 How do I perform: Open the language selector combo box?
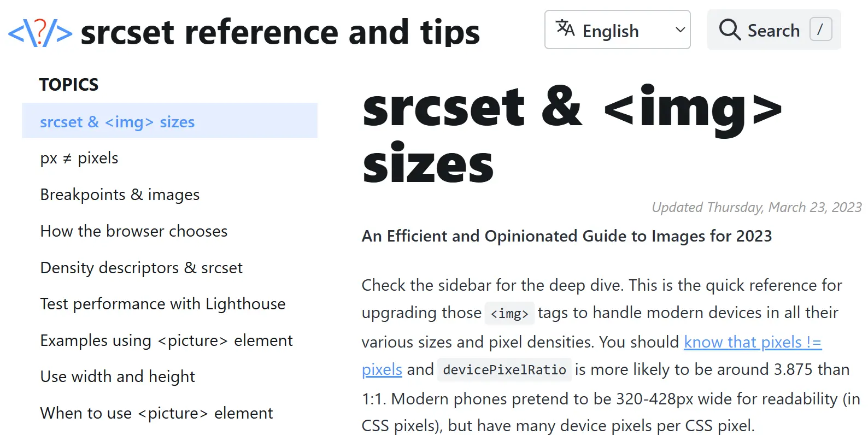click(618, 30)
